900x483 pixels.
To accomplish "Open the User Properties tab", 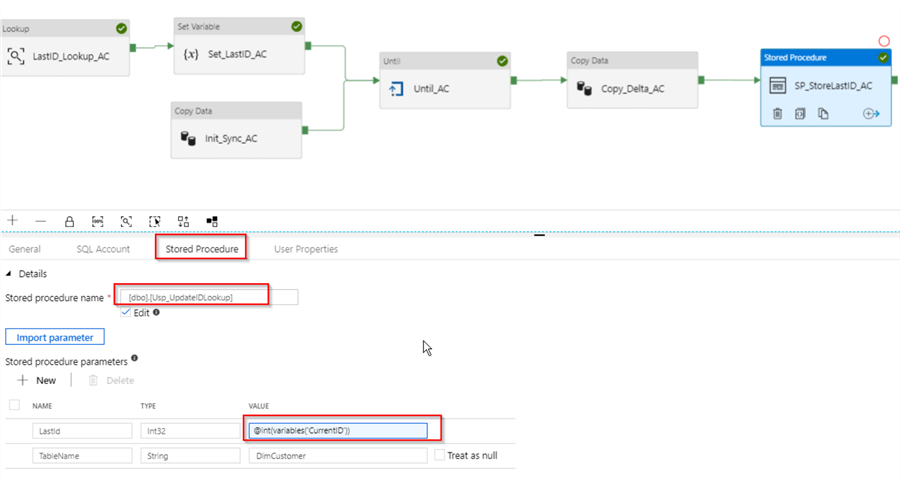I will (x=306, y=249).
